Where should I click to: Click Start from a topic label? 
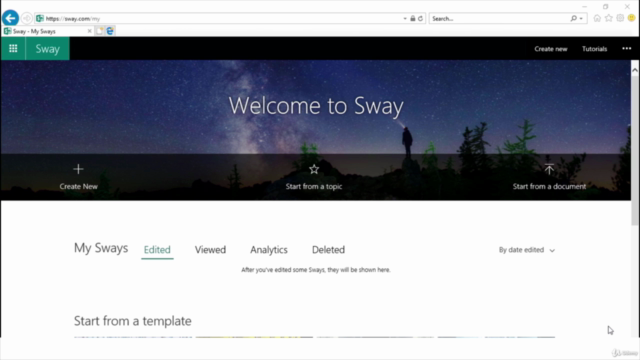point(314,187)
